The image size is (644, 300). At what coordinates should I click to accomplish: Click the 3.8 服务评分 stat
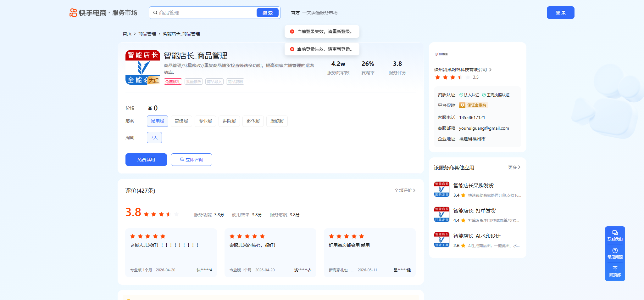397,68
